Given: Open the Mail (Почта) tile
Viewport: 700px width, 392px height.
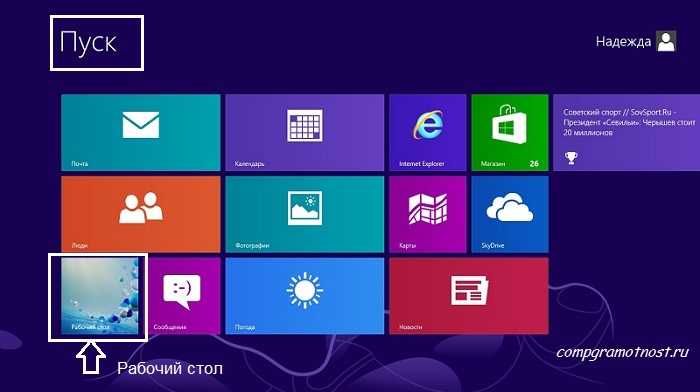Looking at the screenshot, I should coord(141,132).
